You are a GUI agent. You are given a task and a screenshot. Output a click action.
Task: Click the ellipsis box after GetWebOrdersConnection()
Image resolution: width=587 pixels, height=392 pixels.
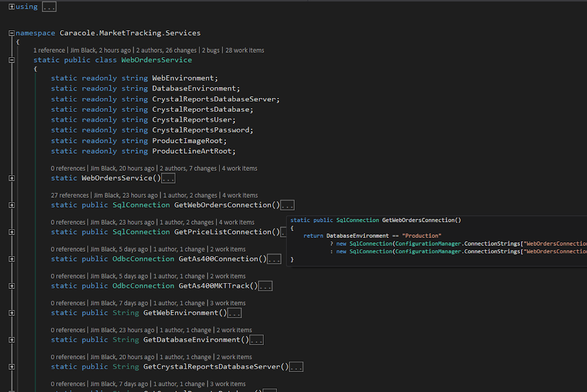(x=288, y=205)
